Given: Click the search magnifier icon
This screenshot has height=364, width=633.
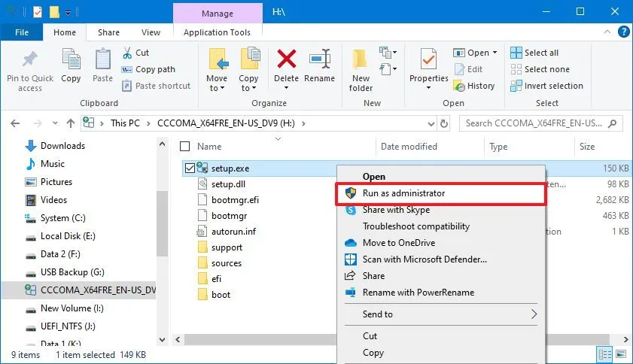Looking at the screenshot, I should point(613,123).
